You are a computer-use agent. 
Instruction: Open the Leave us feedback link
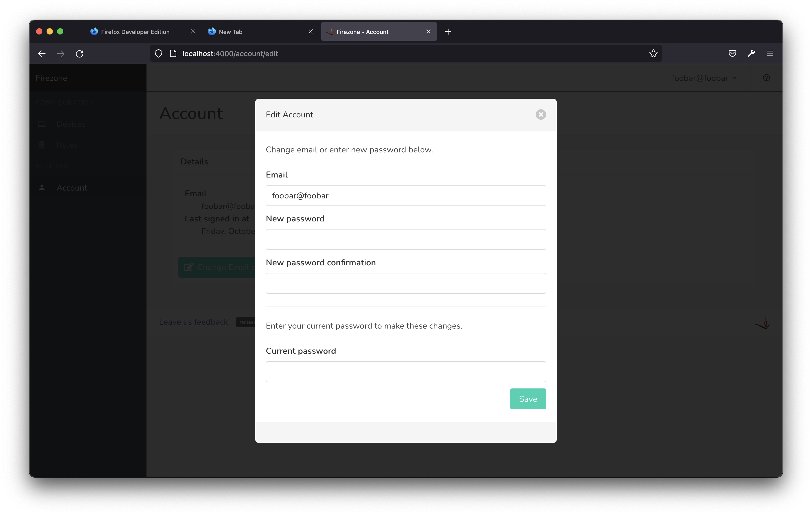194,322
